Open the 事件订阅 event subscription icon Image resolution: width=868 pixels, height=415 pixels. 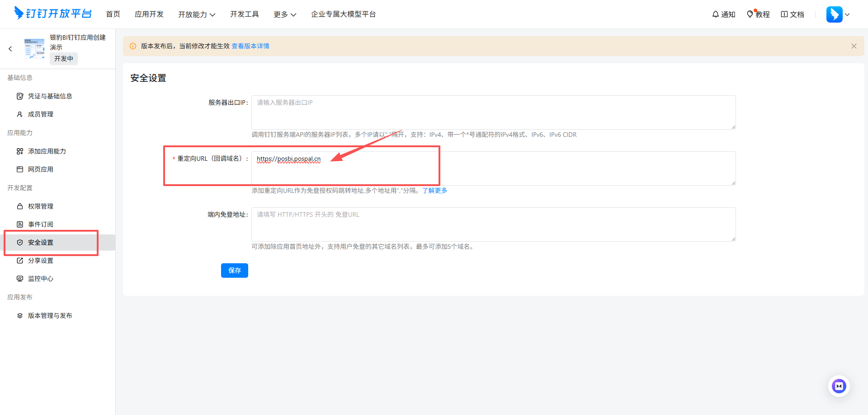(19, 224)
